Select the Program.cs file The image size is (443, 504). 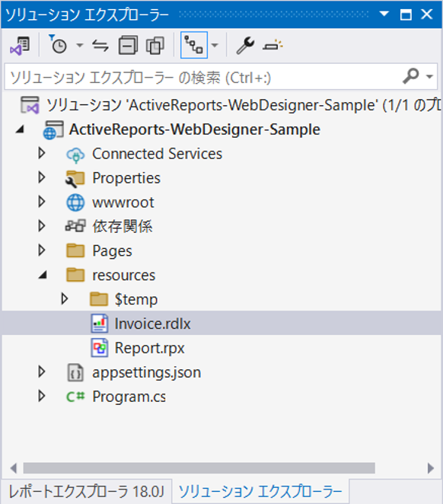[x=129, y=397]
